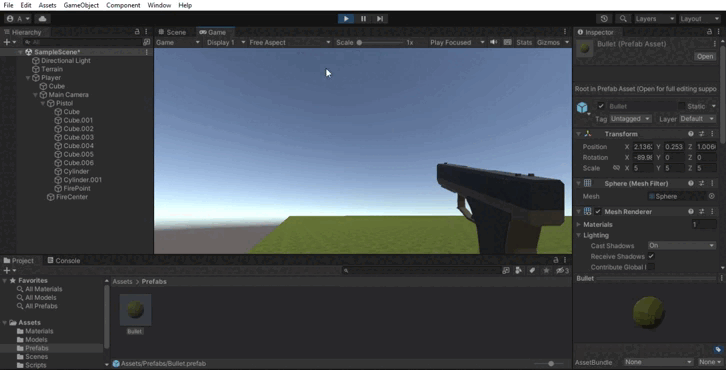This screenshot has height=370, width=726.
Task: Open the GameObject menu
Action: click(81, 5)
